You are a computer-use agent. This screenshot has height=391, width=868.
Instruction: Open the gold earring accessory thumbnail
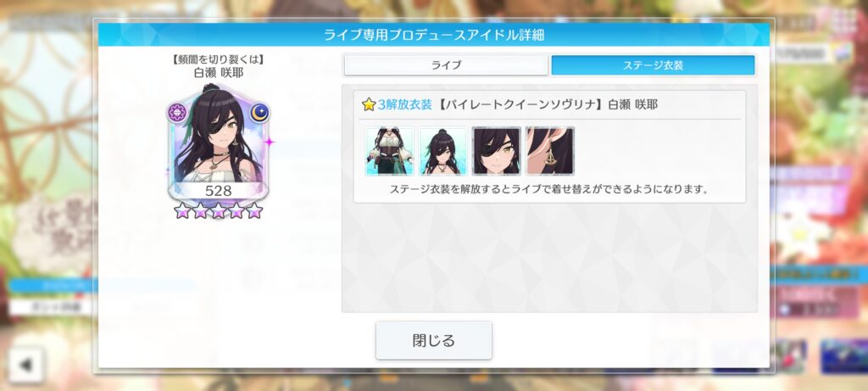point(549,151)
